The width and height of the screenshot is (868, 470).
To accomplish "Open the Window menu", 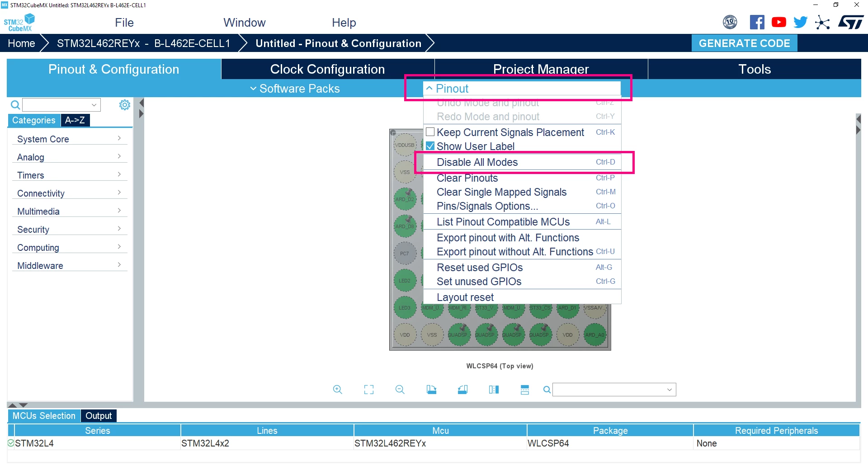I will coord(244,23).
